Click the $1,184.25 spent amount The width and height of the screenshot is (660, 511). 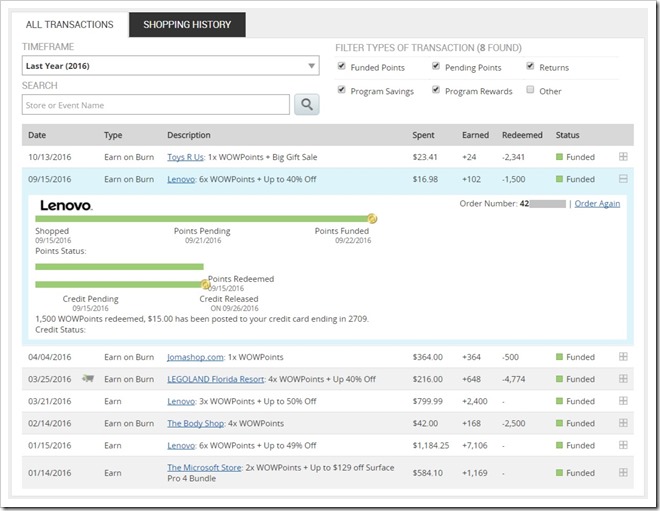pyautogui.click(x=431, y=445)
